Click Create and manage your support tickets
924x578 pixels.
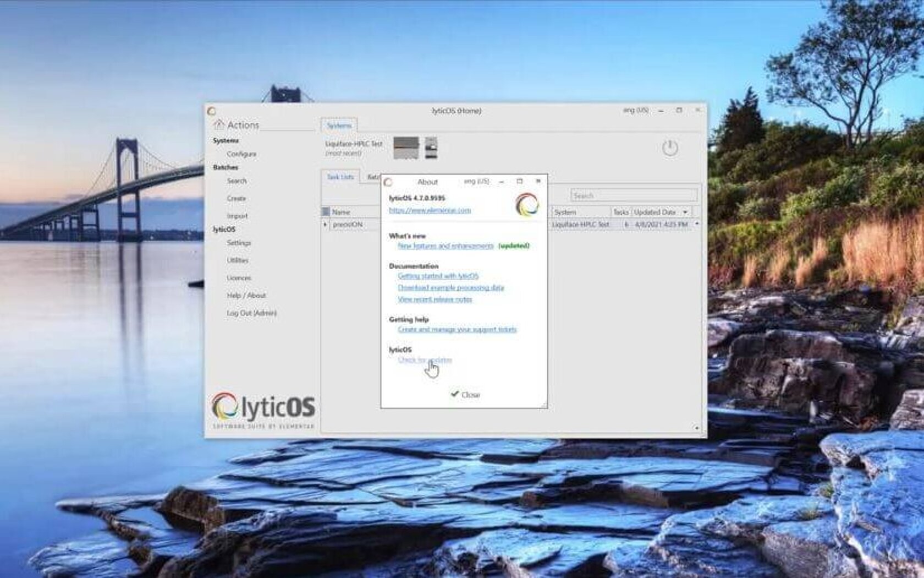click(457, 330)
